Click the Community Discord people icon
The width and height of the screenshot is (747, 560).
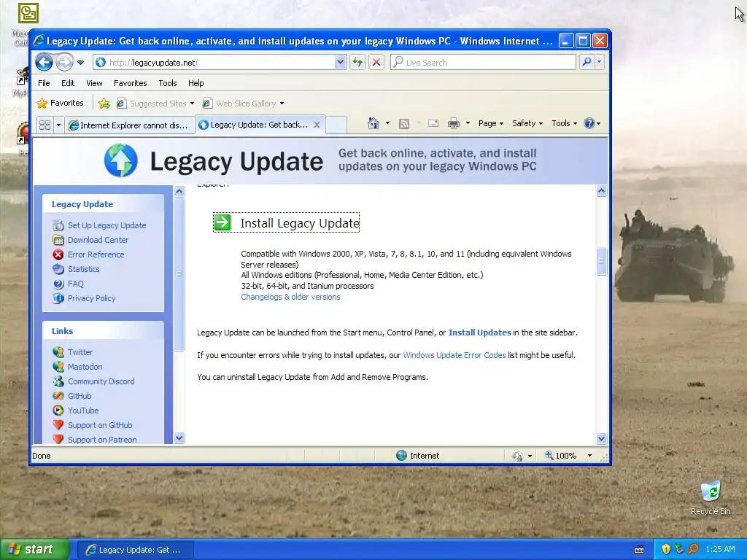click(x=58, y=381)
